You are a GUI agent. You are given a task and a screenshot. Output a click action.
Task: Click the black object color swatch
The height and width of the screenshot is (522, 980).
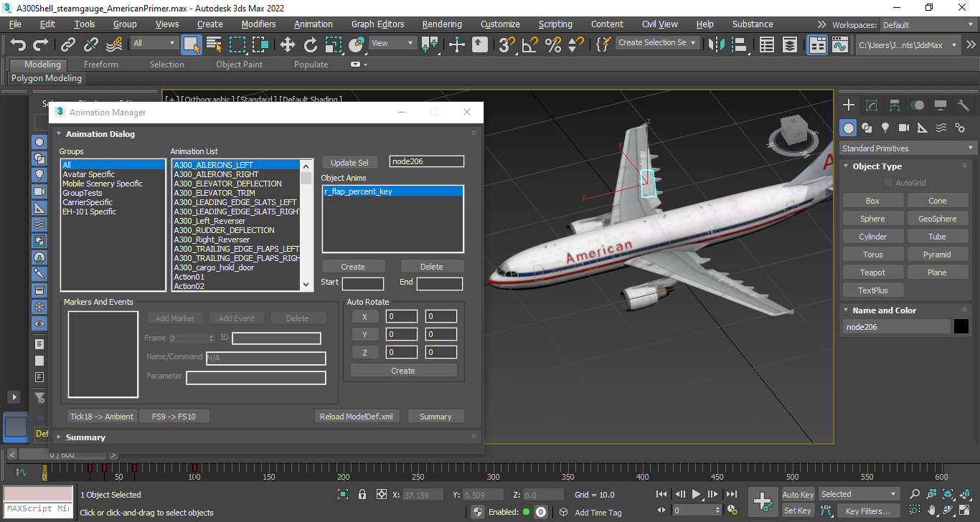pos(961,327)
